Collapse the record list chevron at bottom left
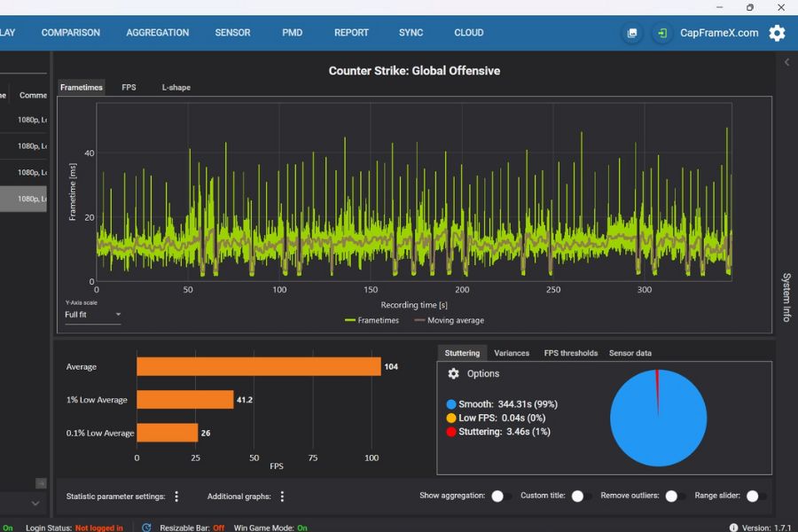The image size is (798, 532). coord(35,503)
